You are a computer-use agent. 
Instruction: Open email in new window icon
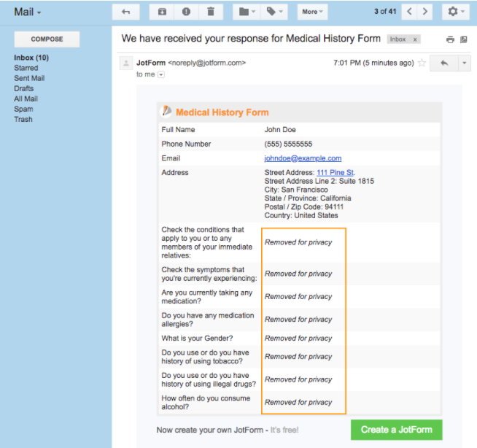(463, 39)
